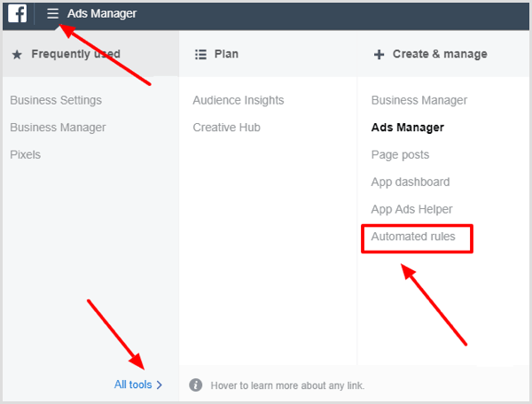The image size is (532, 404).
Task: Open Business Settings under Frequently used
Action: (x=56, y=100)
